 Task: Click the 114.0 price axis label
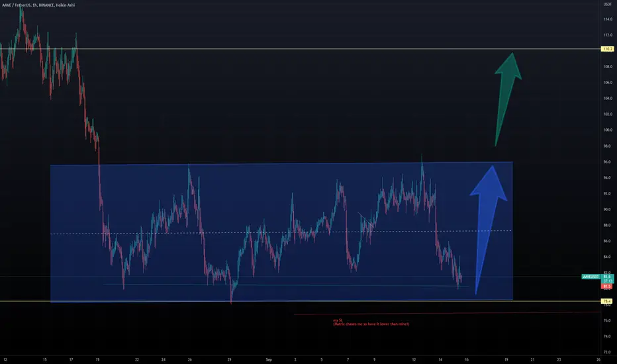click(608, 19)
